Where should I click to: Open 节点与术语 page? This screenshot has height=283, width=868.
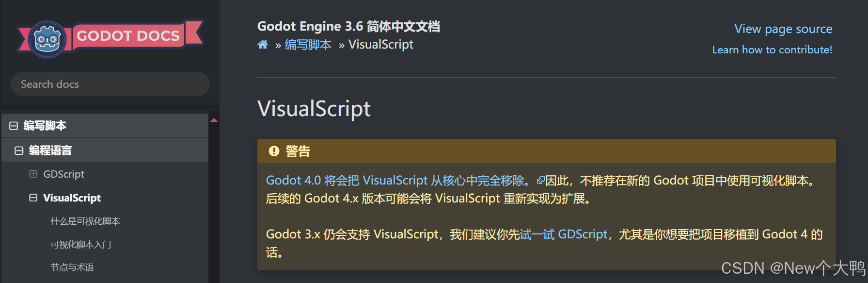72,267
